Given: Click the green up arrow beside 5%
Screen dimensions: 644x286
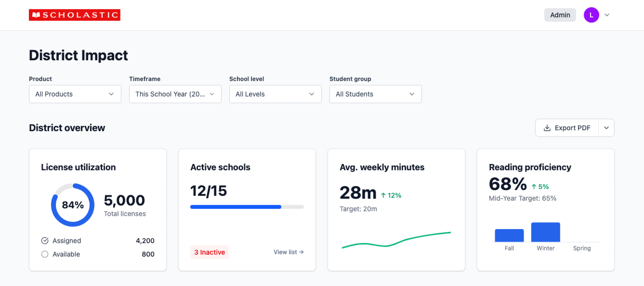Looking at the screenshot, I should coord(534,187).
